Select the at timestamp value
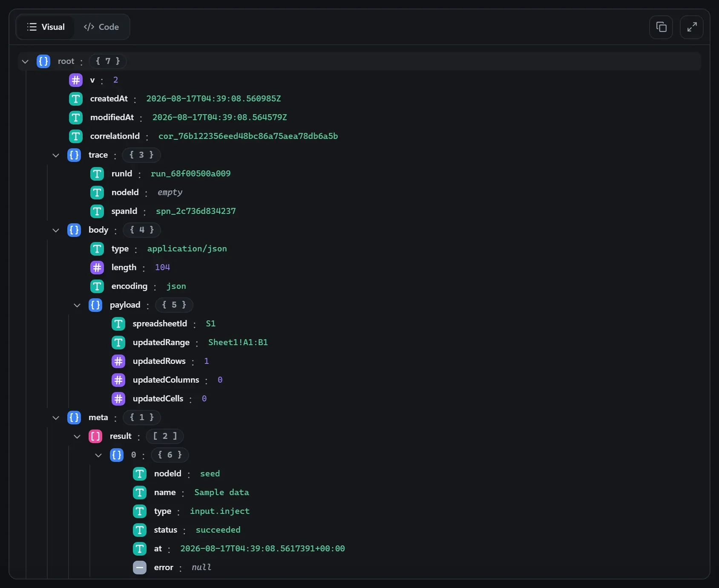The width and height of the screenshot is (719, 588). click(x=263, y=549)
